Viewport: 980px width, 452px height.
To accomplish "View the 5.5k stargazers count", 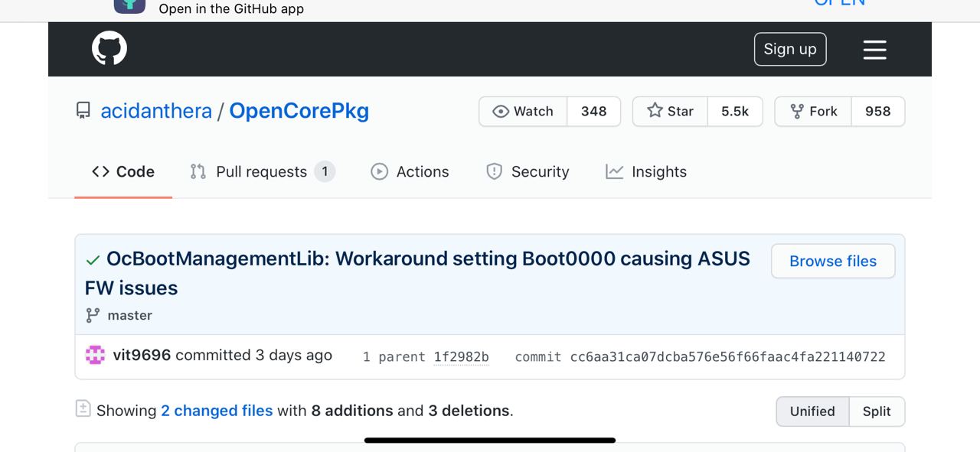I will 735,112.
